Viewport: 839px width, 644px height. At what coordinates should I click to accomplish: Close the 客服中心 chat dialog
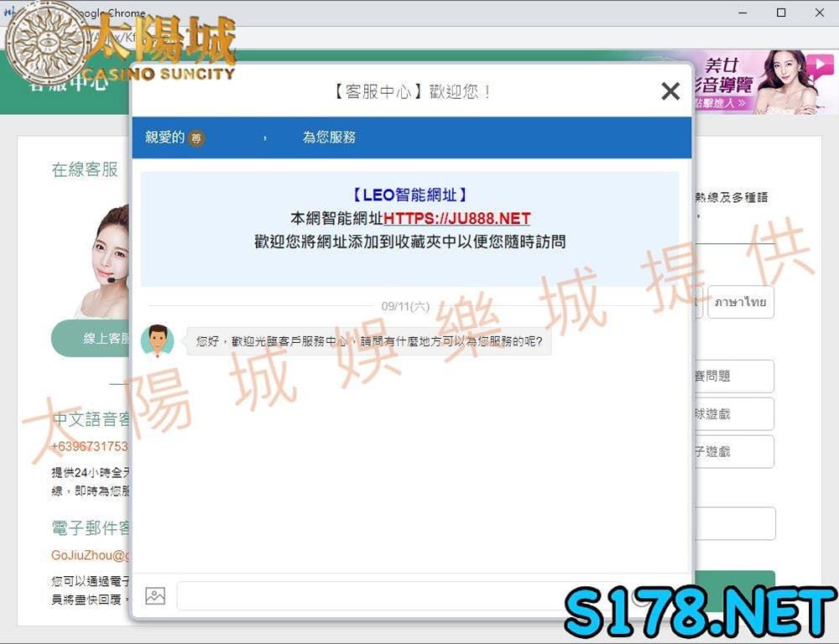click(670, 91)
